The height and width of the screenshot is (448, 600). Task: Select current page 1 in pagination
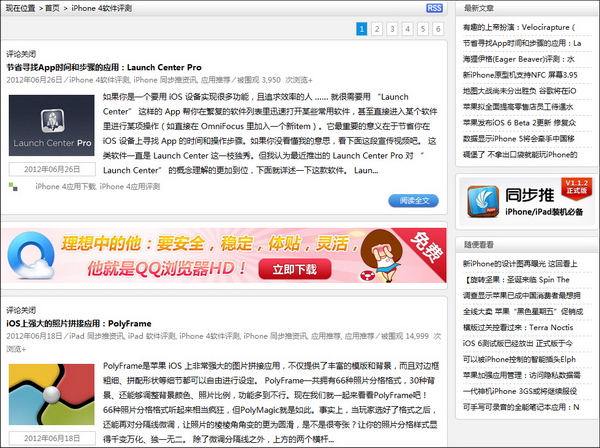tap(362, 30)
